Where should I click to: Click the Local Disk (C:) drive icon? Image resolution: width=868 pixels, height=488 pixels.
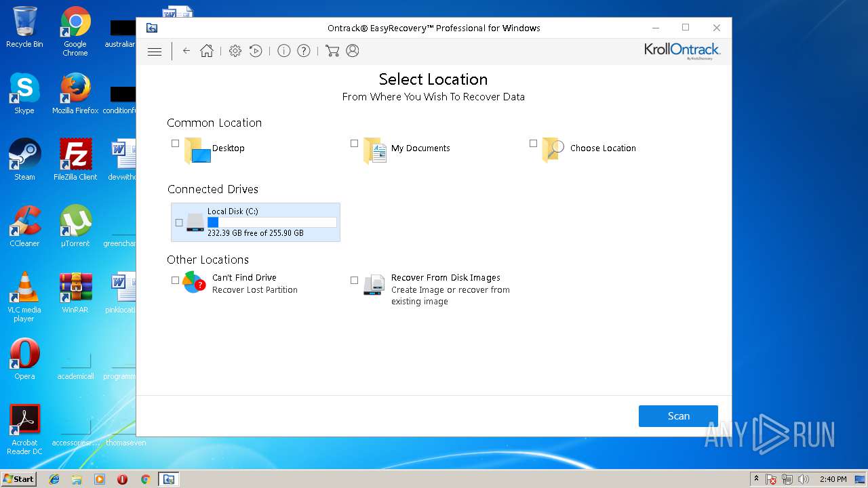[x=195, y=222]
